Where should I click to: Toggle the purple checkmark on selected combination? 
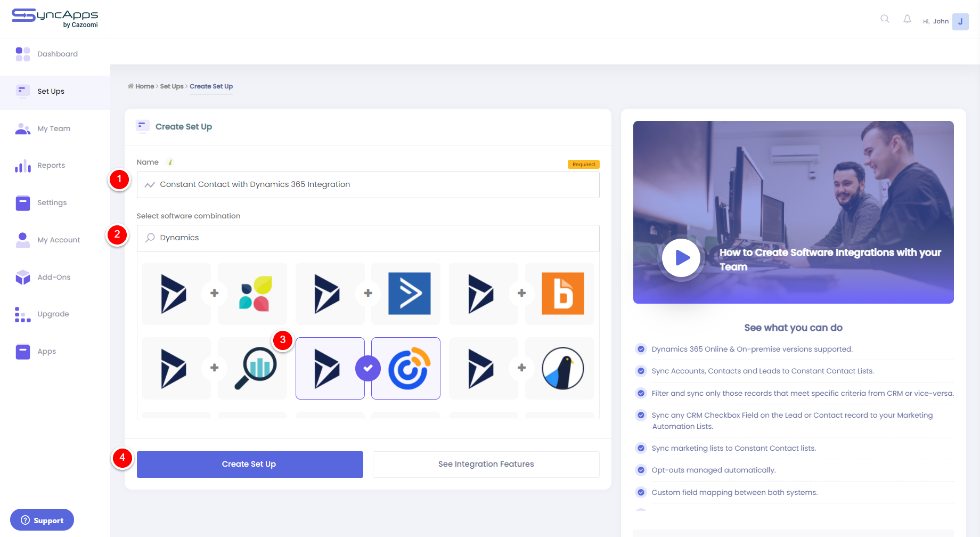368,368
